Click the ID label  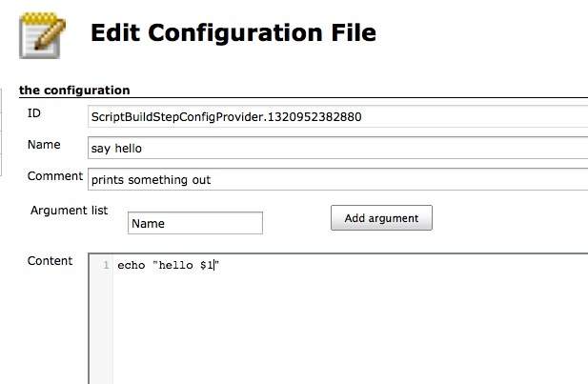pyautogui.click(x=34, y=112)
